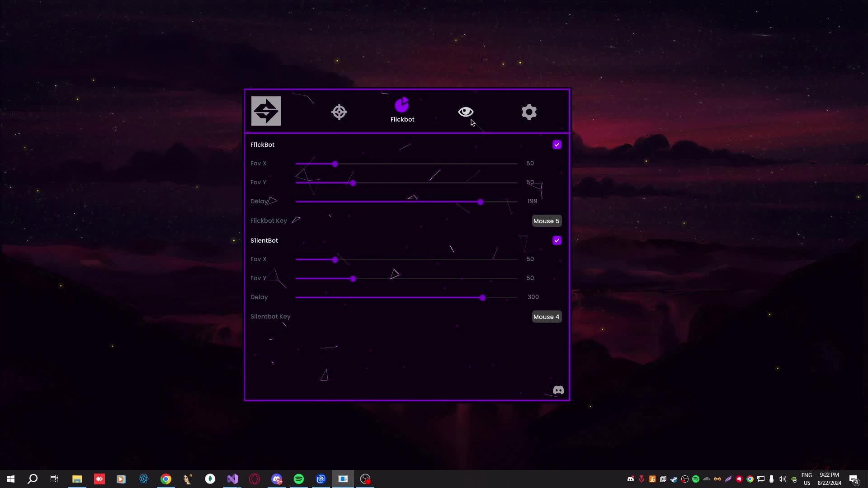Click the Discord icon inside the menu
This screenshot has width=868, height=488.
(x=558, y=390)
